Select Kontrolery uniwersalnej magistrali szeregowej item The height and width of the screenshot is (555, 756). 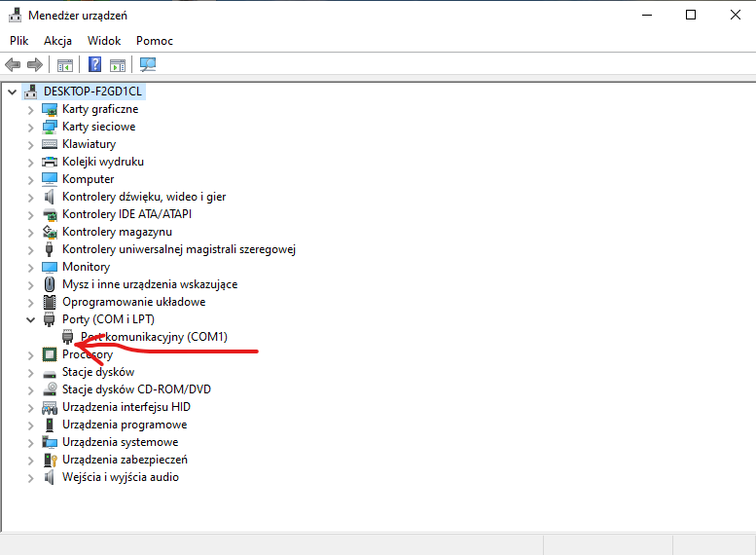pyautogui.click(x=178, y=249)
